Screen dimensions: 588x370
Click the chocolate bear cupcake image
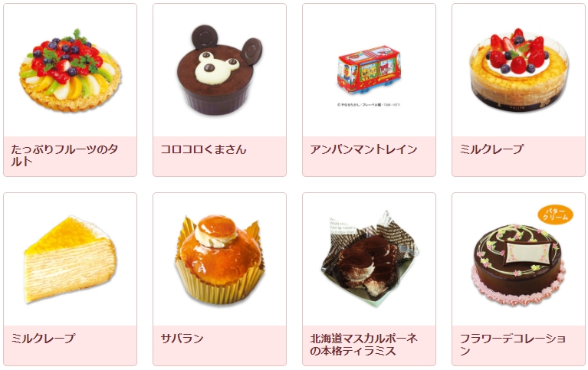tap(219, 70)
